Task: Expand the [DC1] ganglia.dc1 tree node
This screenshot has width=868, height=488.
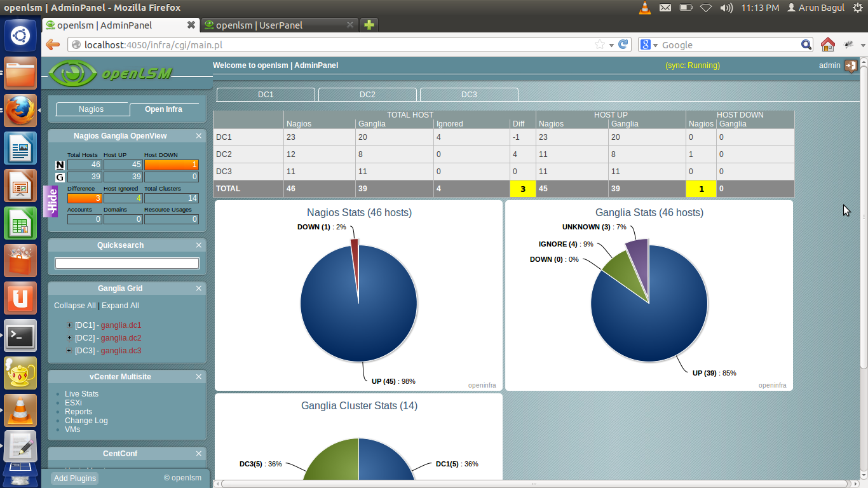Action: 69,325
